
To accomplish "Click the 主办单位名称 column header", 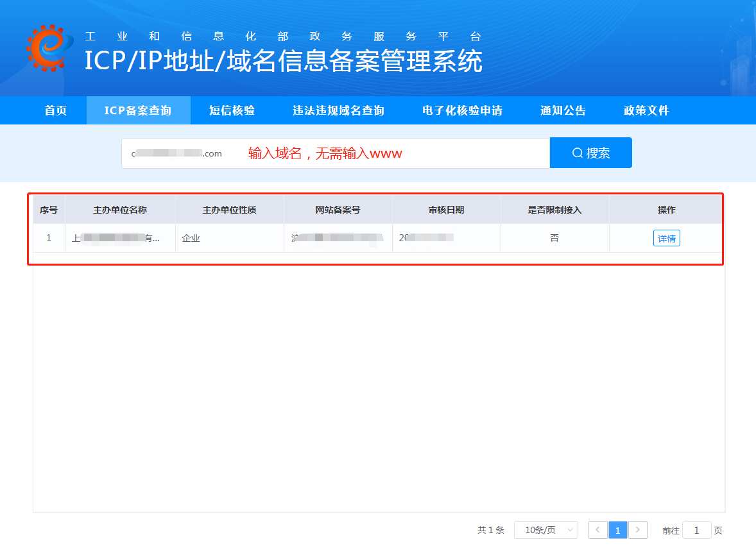I will (x=120, y=210).
